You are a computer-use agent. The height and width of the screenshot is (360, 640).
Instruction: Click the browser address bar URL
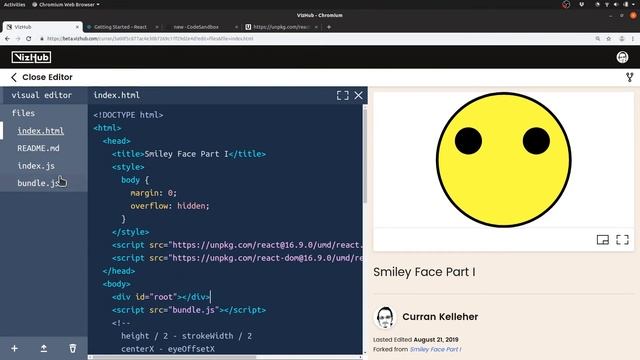coord(150,38)
